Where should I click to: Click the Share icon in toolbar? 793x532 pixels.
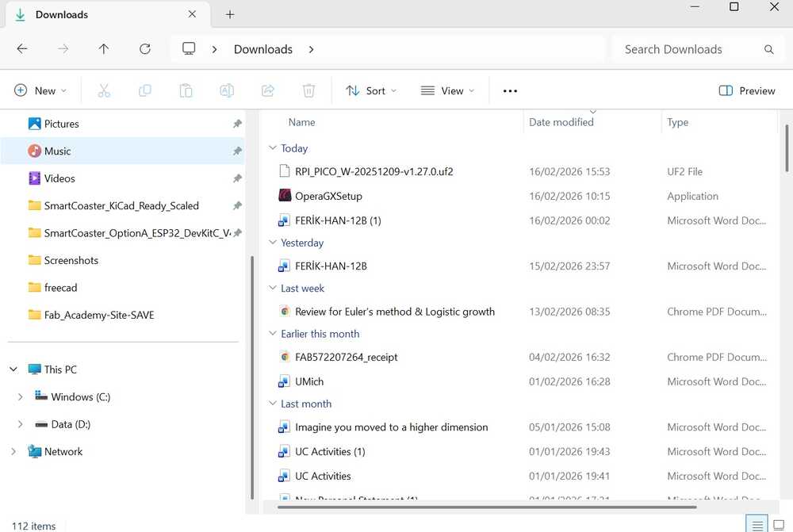[268, 91]
